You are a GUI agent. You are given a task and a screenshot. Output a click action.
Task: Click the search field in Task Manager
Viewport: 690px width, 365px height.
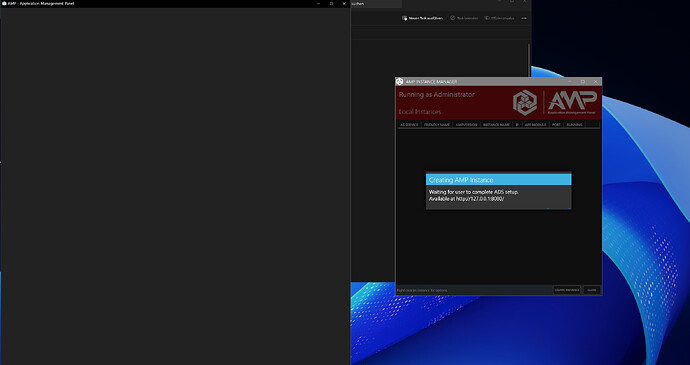pos(376,4)
